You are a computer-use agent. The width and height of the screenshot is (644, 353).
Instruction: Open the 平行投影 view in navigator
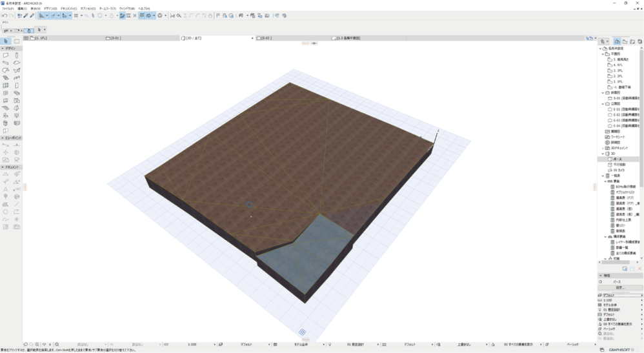(619, 165)
